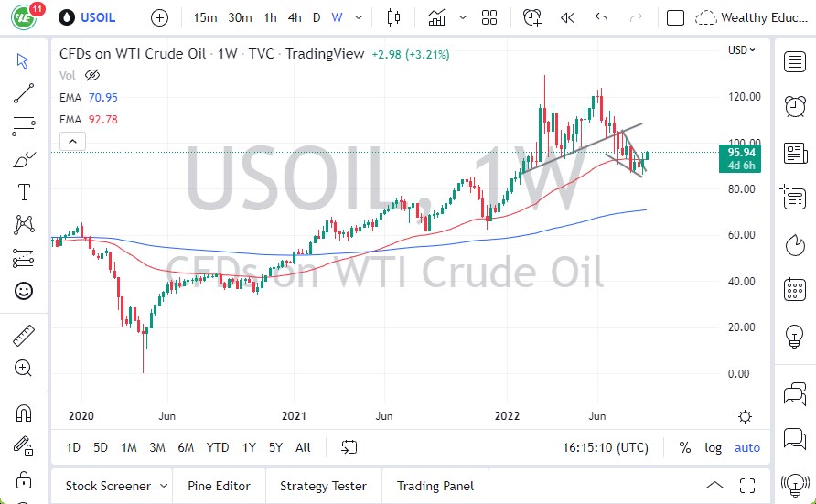
Task: Collapse the indicator legend chevron
Action: point(73,142)
